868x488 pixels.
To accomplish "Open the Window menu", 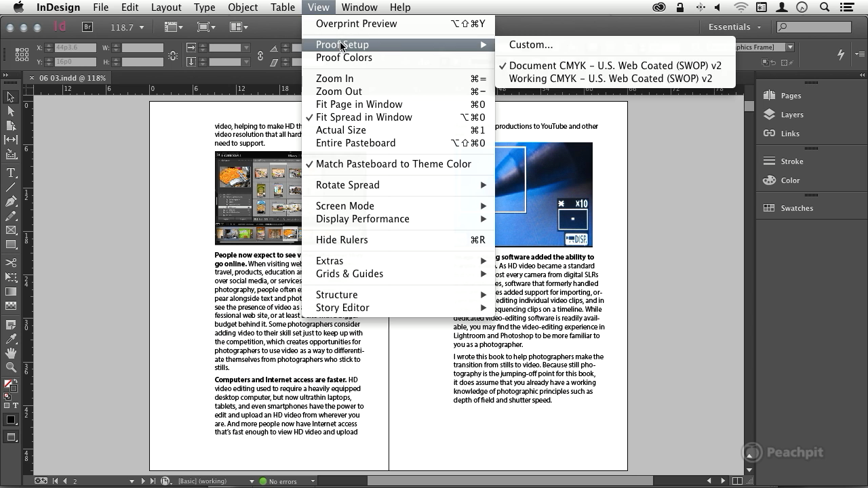I will point(359,7).
